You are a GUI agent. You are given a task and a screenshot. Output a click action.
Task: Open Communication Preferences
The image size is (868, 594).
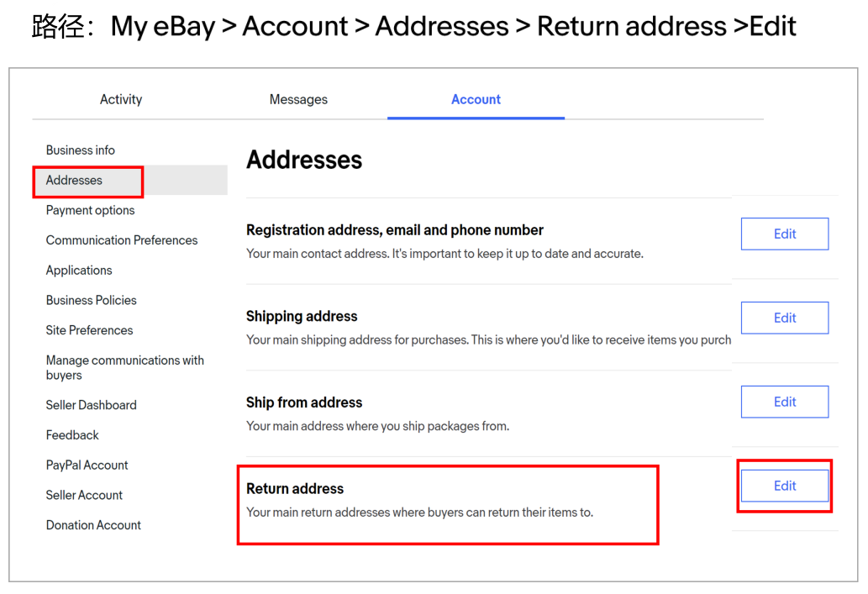click(122, 240)
